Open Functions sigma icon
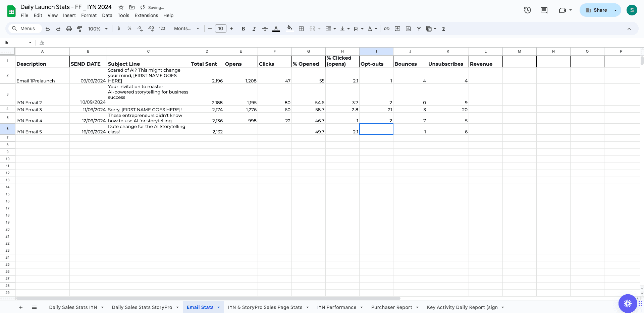Viewport: 644px width, 313px height. (x=444, y=29)
